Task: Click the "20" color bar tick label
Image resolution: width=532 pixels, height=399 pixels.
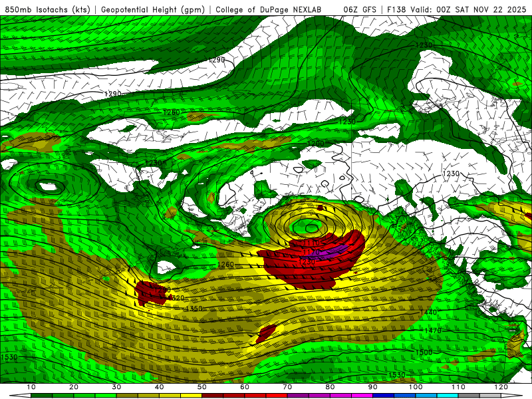Action: (x=74, y=387)
